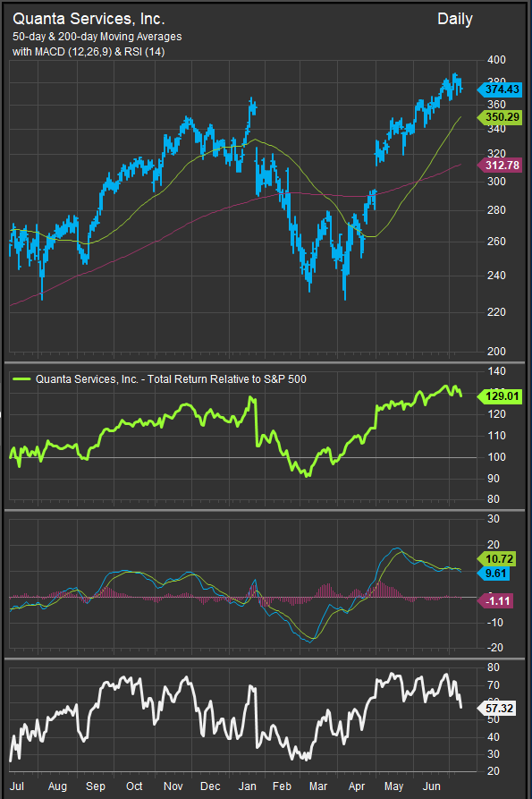
Task: Click the 140 relative return axis label
Action: [496, 371]
